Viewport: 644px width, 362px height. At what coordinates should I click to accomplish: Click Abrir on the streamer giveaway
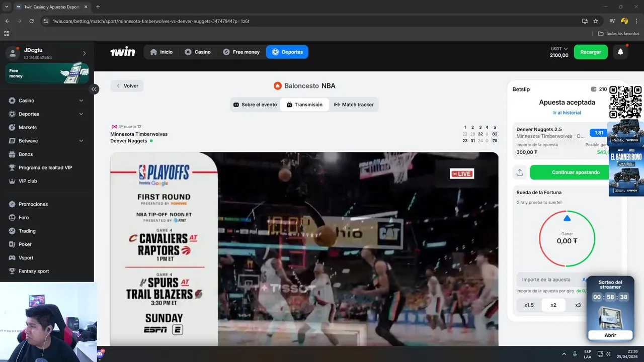(x=610, y=335)
